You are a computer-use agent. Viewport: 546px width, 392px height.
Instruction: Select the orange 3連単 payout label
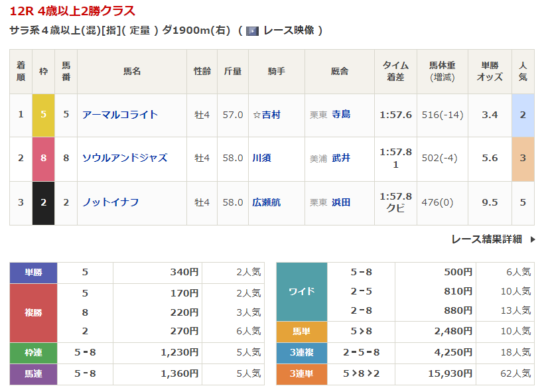pos(302,374)
